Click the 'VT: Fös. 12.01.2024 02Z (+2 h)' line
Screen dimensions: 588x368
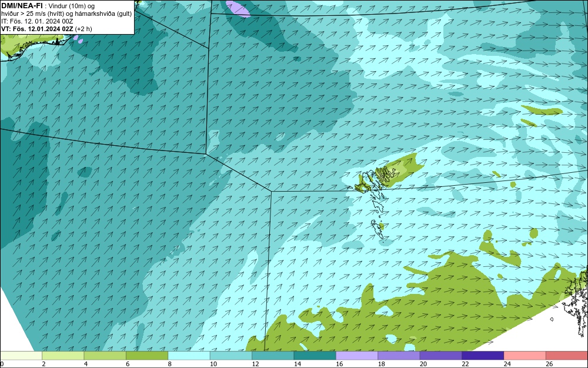(46, 29)
